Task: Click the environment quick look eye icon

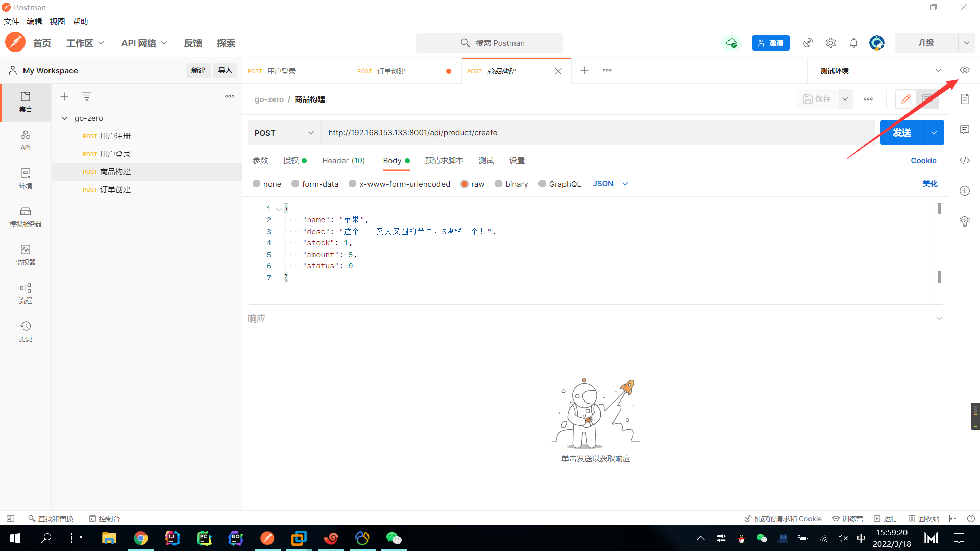Action: pos(964,70)
